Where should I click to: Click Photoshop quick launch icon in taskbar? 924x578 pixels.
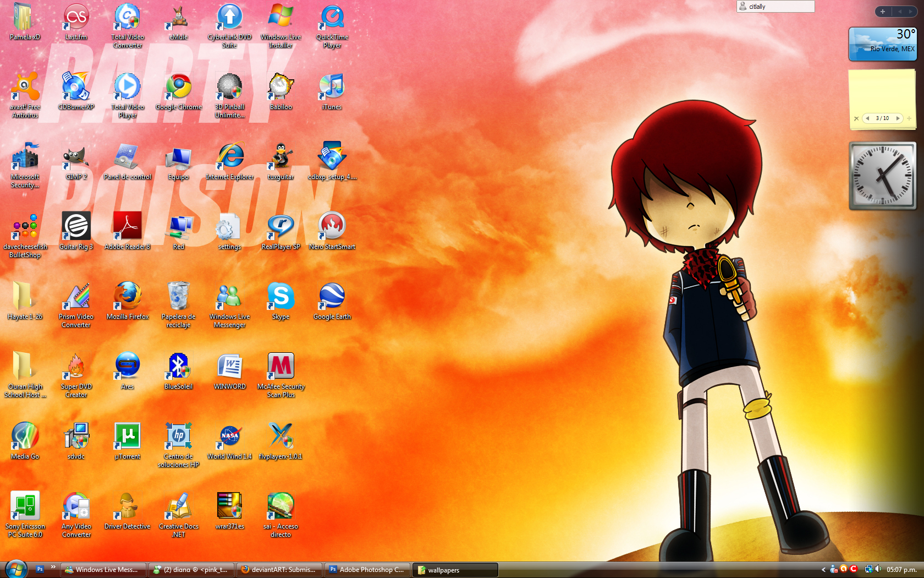pyautogui.click(x=40, y=569)
